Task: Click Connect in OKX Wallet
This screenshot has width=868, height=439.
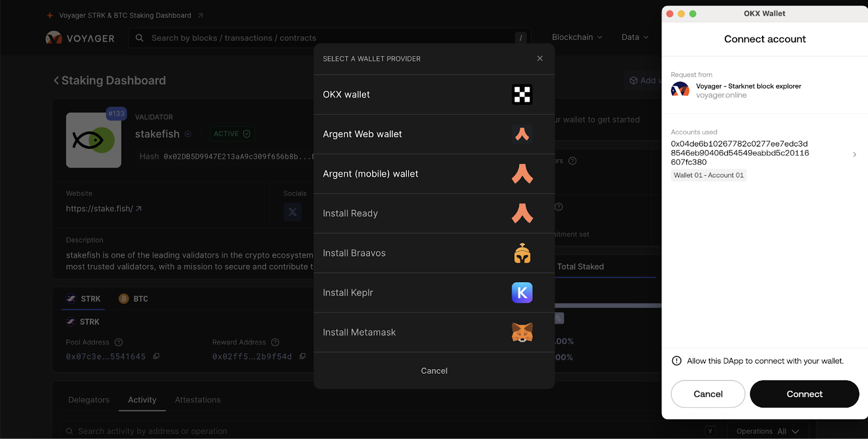Action: click(x=805, y=394)
